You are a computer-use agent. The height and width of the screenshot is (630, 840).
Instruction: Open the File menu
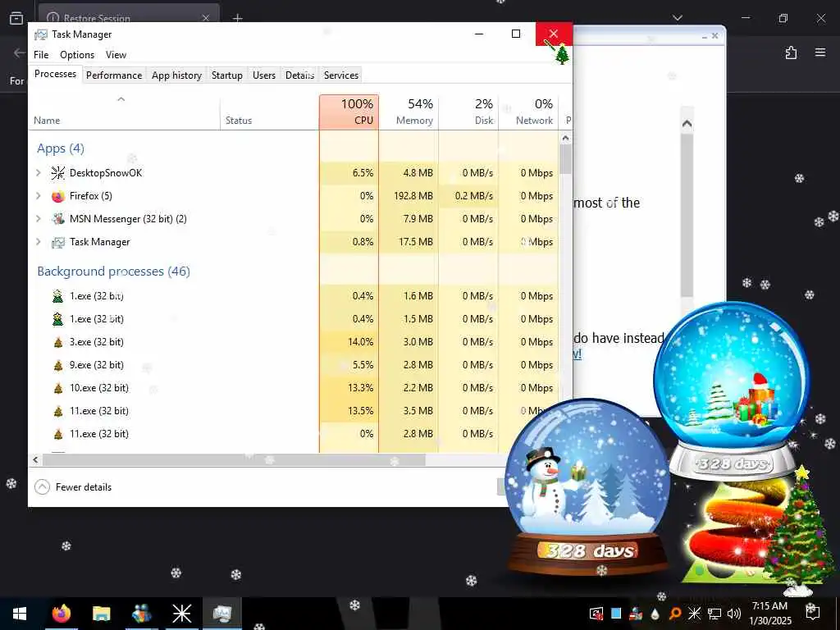(x=41, y=55)
